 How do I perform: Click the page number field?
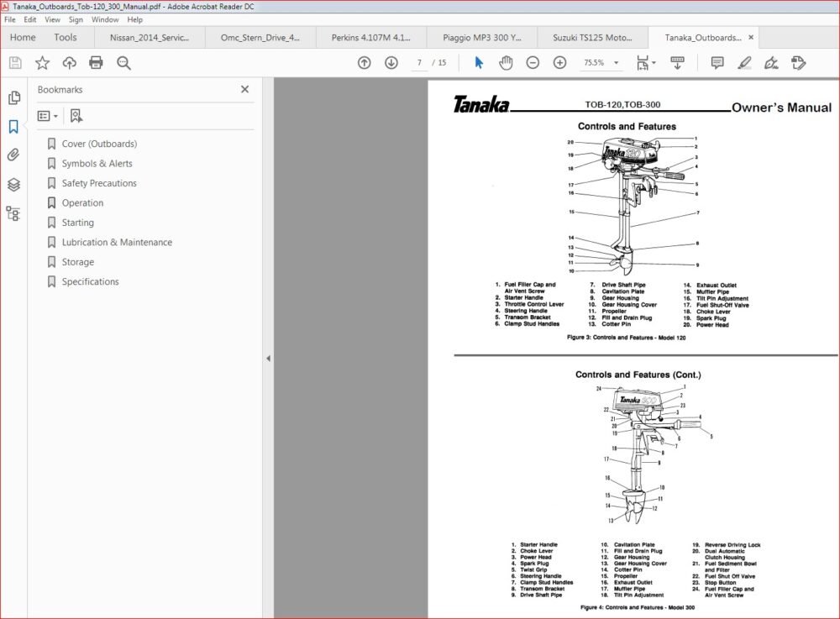[x=419, y=63]
